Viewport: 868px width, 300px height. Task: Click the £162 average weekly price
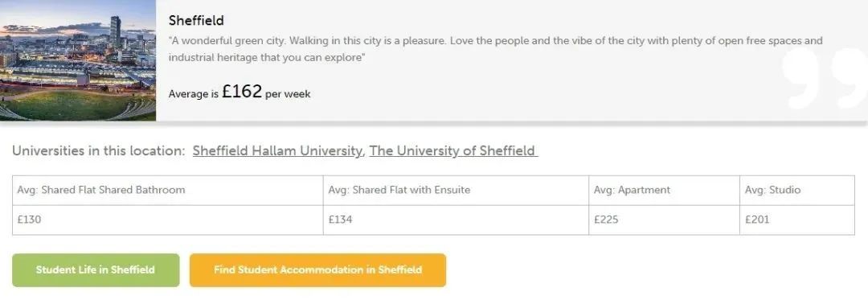coord(242,92)
